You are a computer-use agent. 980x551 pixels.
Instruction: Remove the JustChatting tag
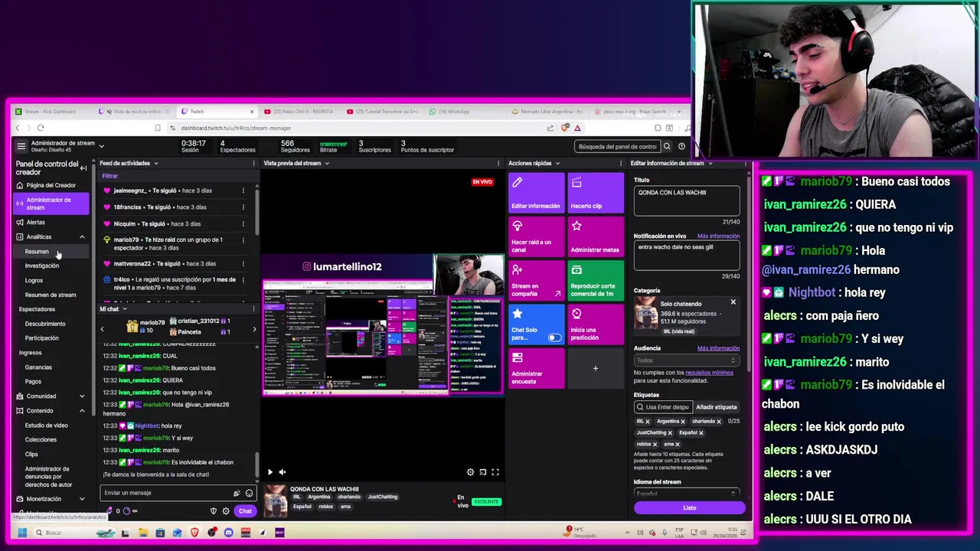pyautogui.click(x=670, y=433)
